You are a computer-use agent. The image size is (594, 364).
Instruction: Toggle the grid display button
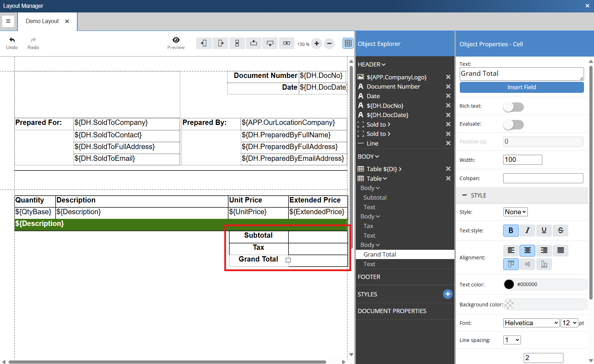[348, 43]
